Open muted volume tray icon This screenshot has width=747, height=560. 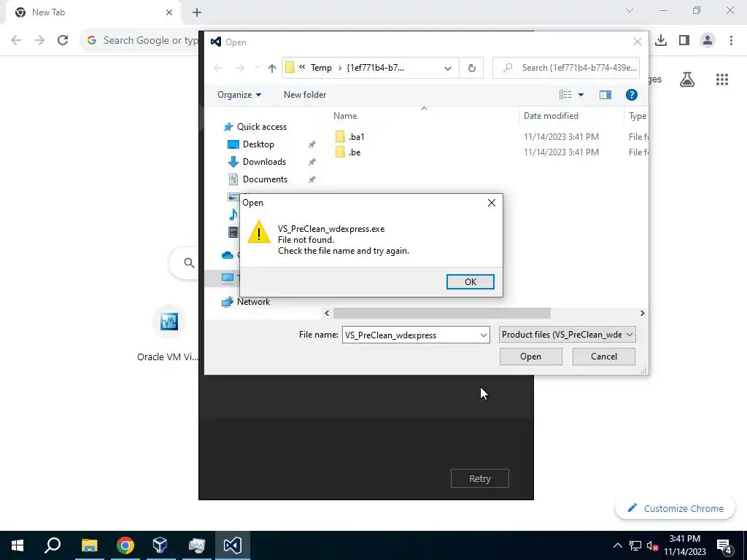tap(653, 545)
